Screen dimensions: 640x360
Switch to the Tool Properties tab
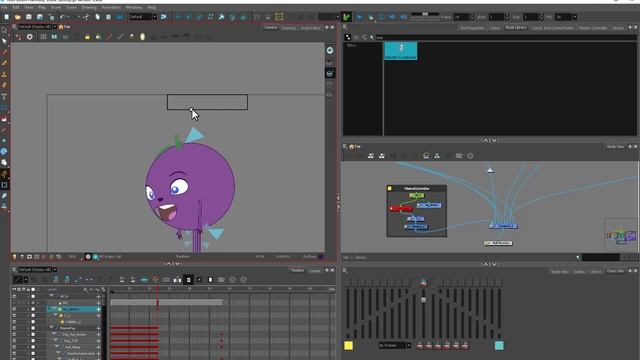pyautogui.click(x=472, y=28)
